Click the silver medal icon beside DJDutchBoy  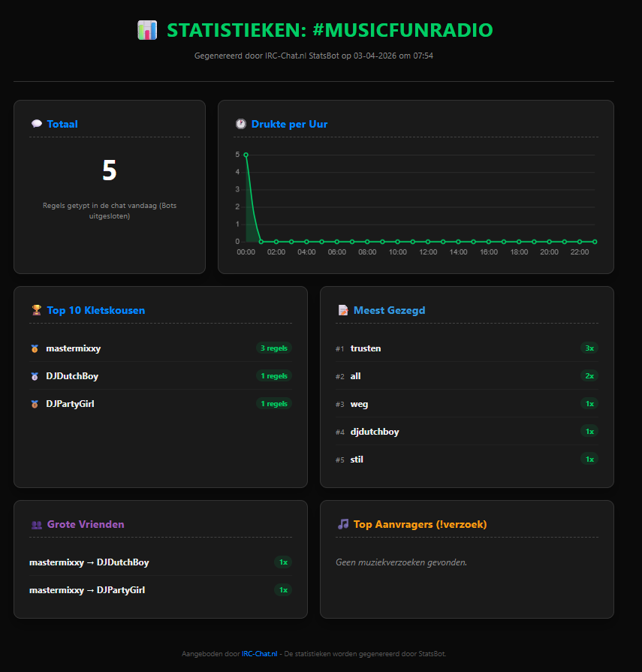click(35, 375)
